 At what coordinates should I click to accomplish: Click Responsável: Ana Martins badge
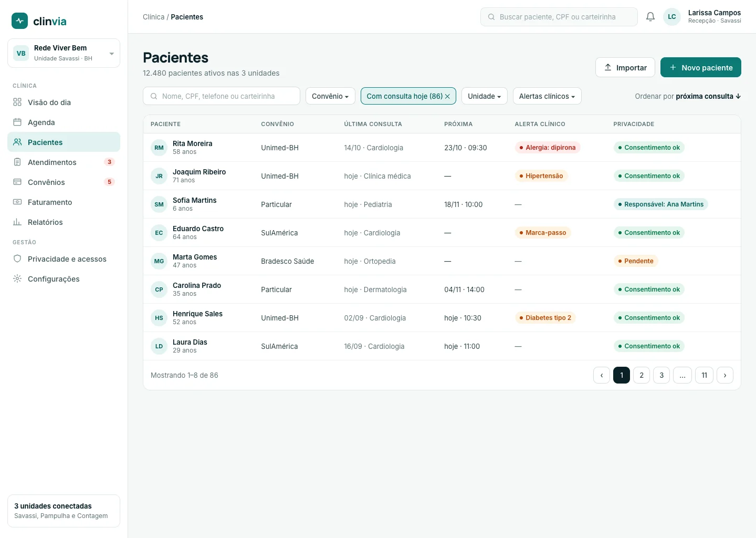(x=660, y=204)
